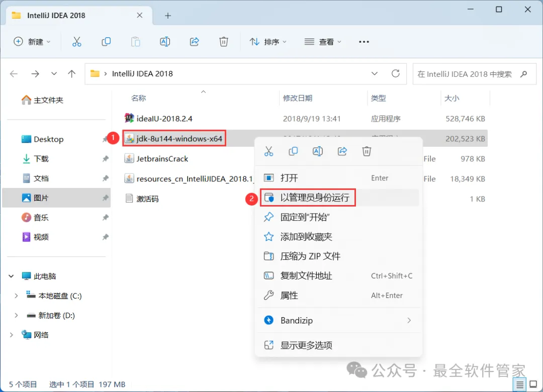Click the toolbar Paste clipboard icon
The width and height of the screenshot is (543, 392).
coord(135,42)
